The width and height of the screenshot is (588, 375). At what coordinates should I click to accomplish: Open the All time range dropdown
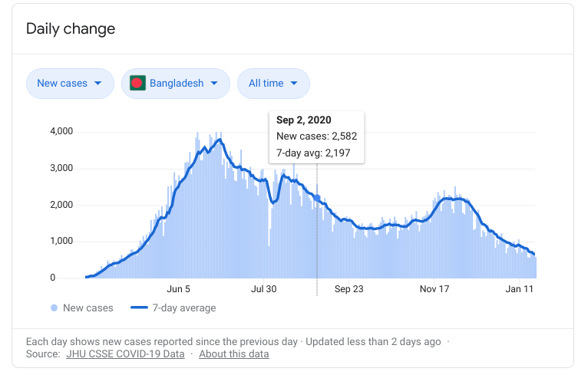(x=273, y=84)
